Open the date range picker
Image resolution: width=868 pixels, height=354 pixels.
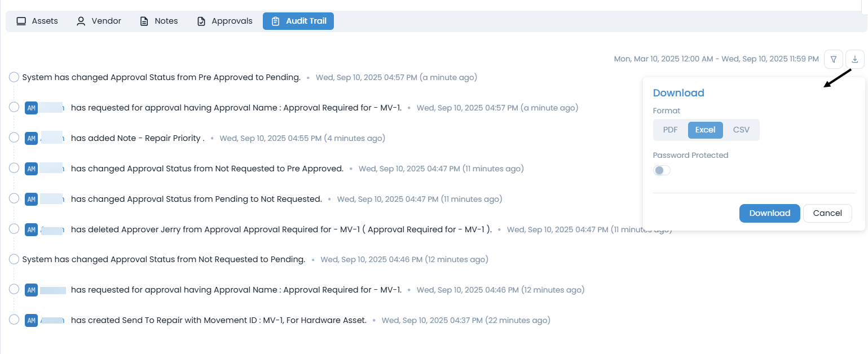[716, 58]
